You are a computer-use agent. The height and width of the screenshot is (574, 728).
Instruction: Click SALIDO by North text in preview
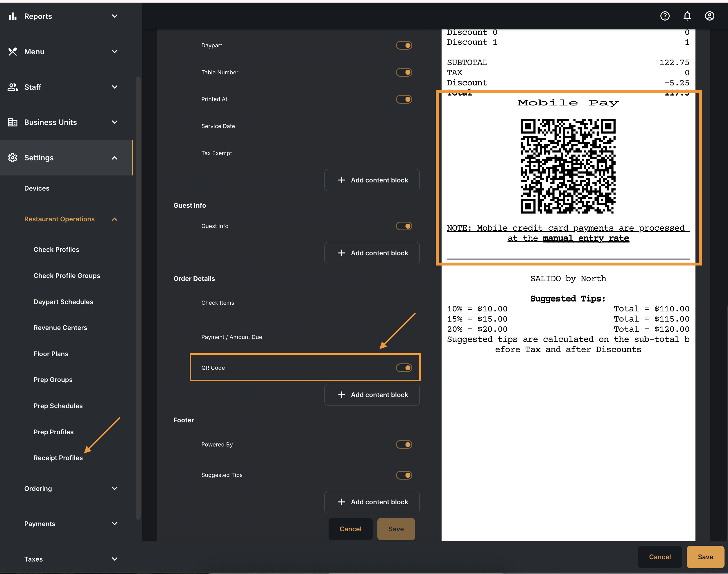click(x=568, y=279)
